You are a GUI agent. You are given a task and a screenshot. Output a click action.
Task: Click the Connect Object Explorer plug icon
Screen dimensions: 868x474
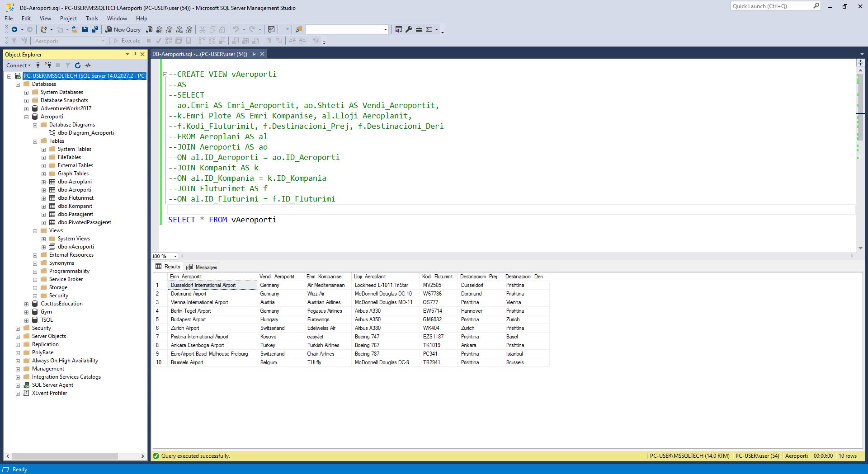click(x=38, y=65)
